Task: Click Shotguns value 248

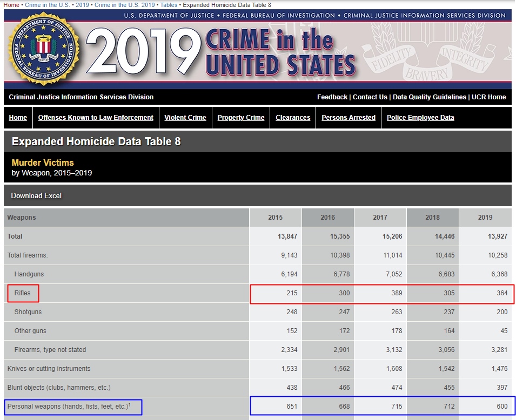Action: coord(292,312)
